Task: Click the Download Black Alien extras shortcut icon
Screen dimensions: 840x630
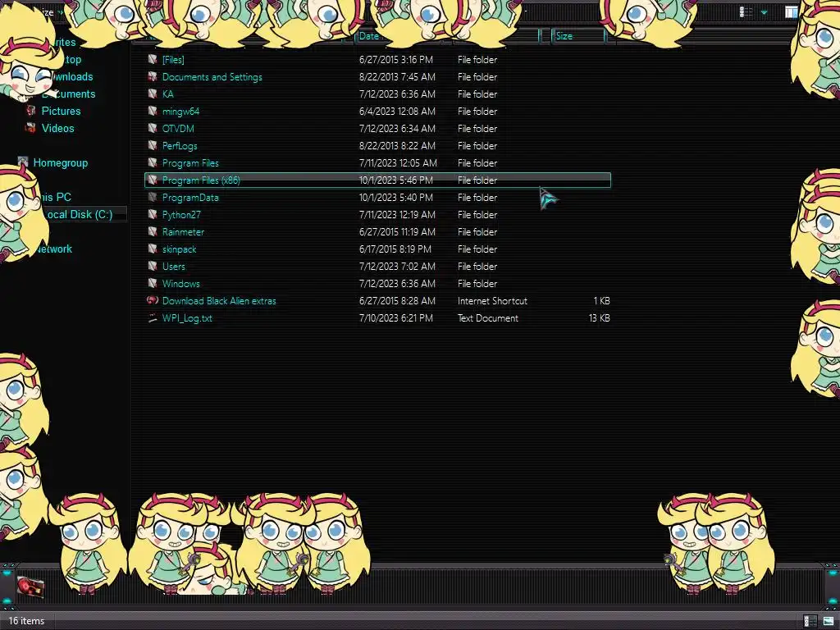Action: (153, 300)
